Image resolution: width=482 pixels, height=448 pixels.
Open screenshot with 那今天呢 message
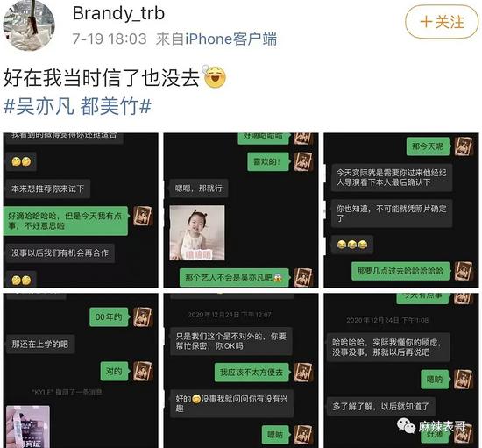click(x=401, y=210)
